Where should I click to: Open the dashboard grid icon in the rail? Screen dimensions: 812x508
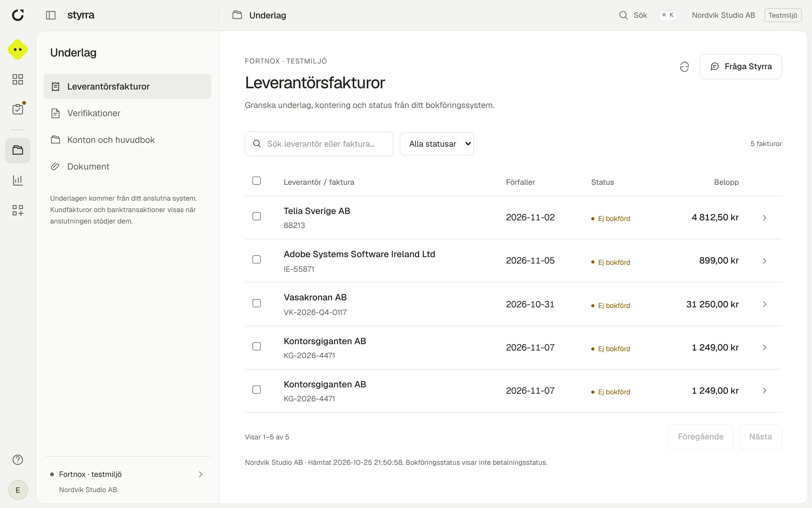pos(18,79)
